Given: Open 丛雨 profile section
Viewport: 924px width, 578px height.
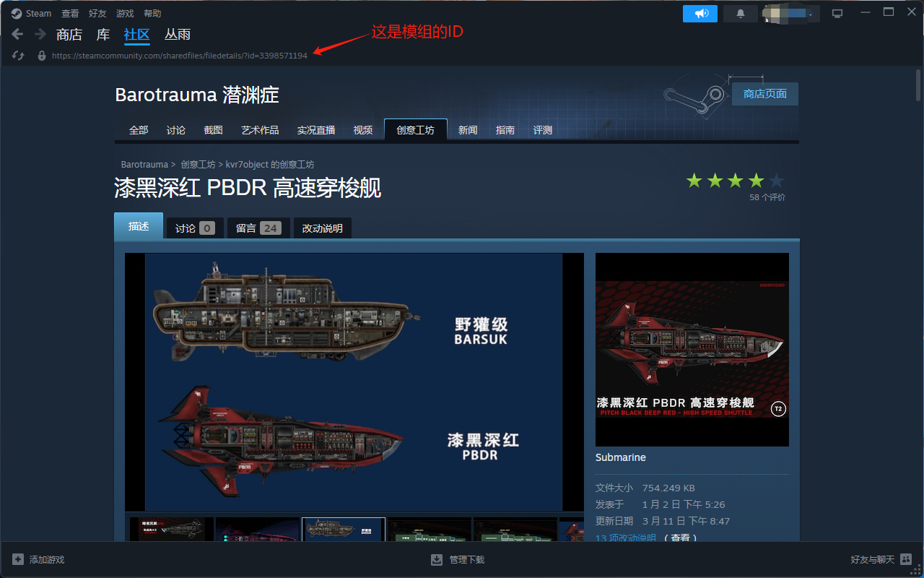Looking at the screenshot, I should pos(178,34).
